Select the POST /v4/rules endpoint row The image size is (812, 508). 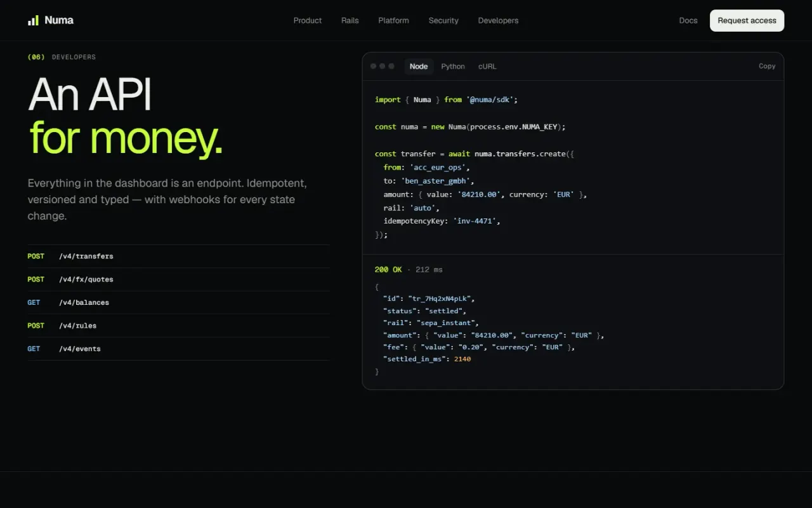tap(178, 326)
